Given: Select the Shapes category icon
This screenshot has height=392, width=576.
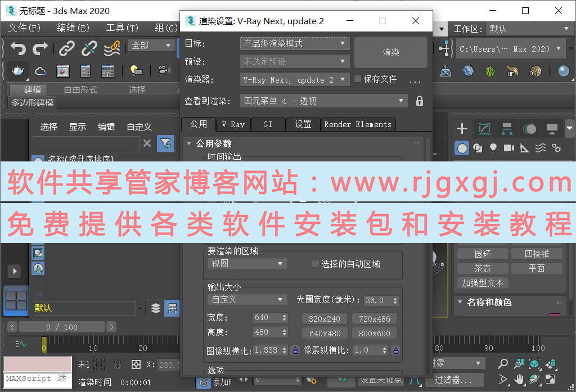Looking at the screenshot, I should (478, 148).
